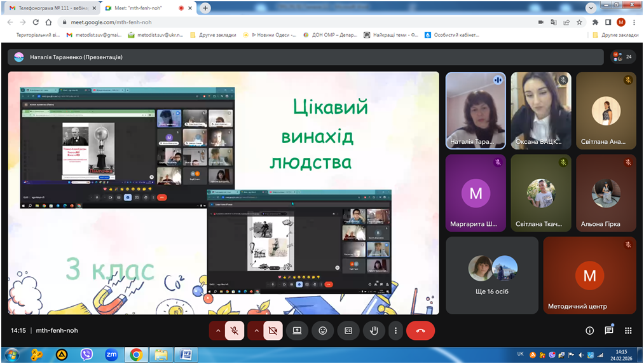Open the 'Новини Одеси' bookmark
This screenshot has height=364, width=644.
tap(273, 35)
